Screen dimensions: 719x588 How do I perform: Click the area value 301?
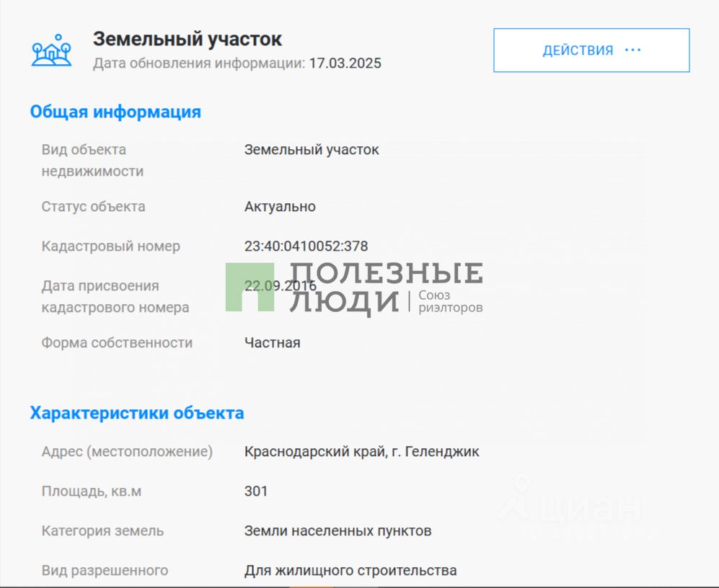click(x=256, y=491)
